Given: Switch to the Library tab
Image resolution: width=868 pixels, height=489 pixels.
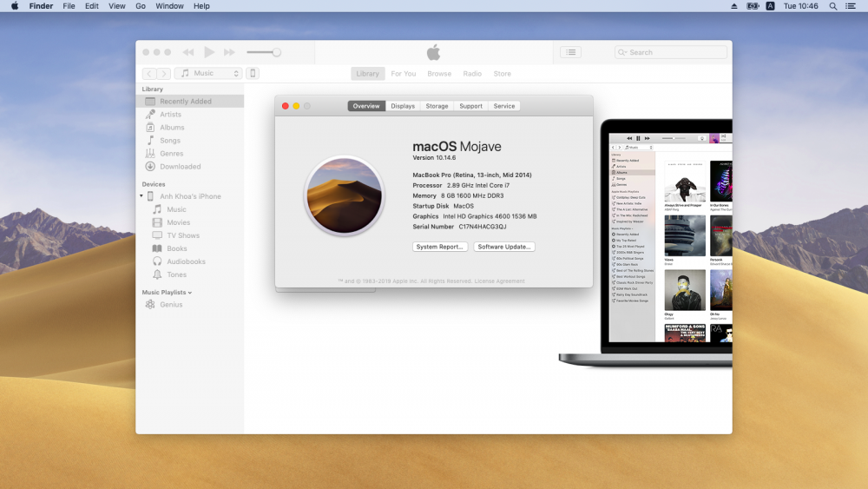Looking at the screenshot, I should coord(367,74).
